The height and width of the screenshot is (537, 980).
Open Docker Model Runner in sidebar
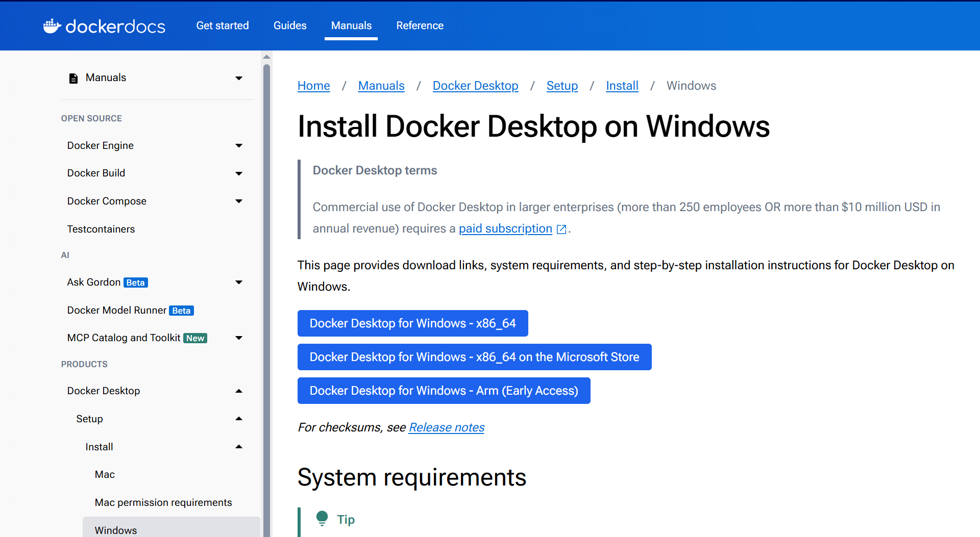(x=117, y=310)
